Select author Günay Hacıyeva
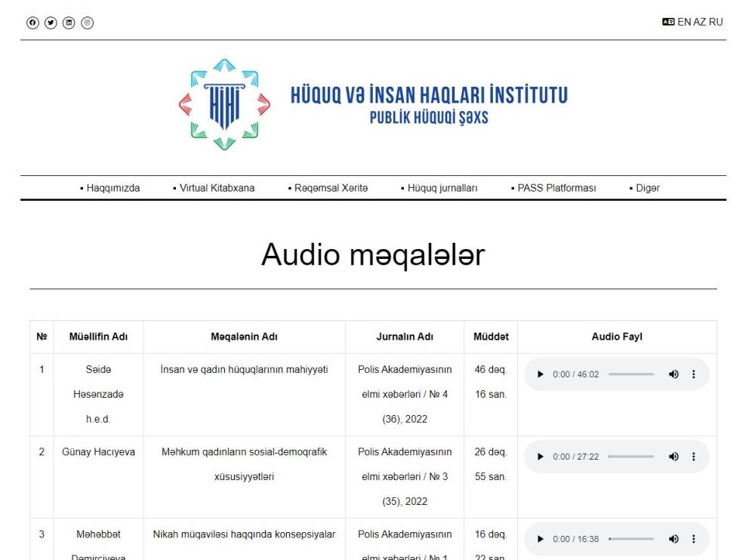 [x=98, y=451]
